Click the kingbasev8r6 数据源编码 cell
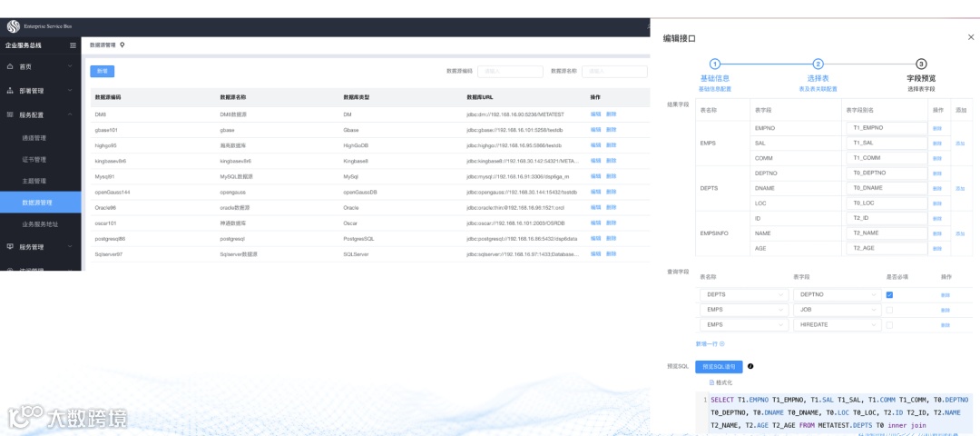This screenshot has width=980, height=436. point(111,161)
